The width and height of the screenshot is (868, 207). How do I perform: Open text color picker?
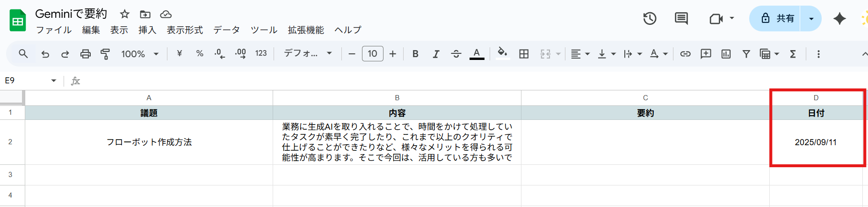point(477,54)
